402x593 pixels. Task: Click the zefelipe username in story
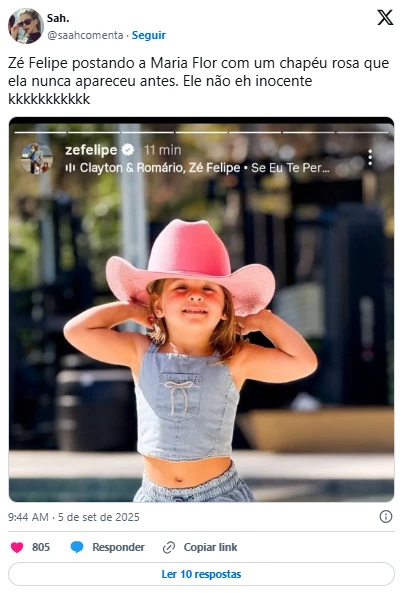(91, 150)
